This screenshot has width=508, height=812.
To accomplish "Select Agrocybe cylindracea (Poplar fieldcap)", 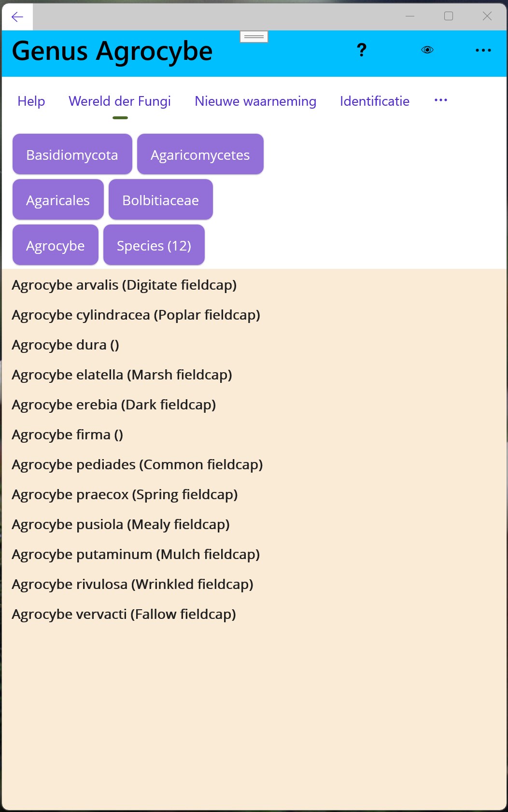I will 136,315.
